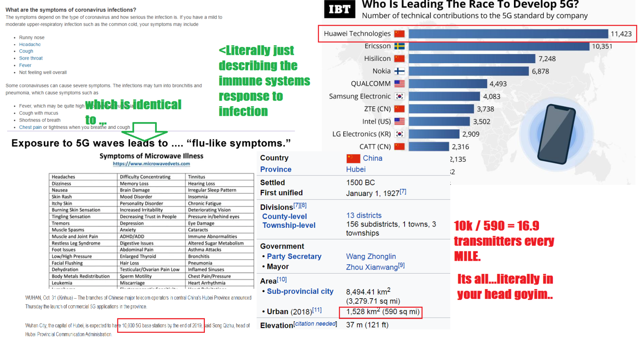Click the US flag next to Intel (US)

[399, 121]
